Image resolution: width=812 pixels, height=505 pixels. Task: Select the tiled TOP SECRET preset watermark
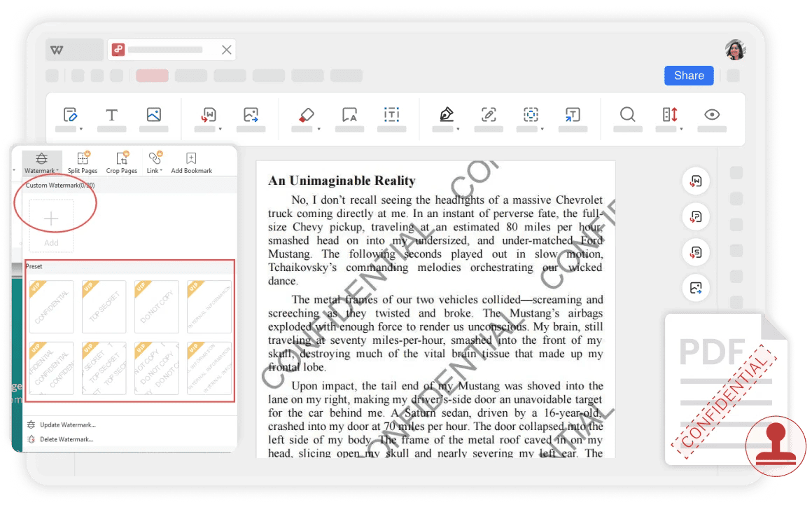tap(104, 368)
